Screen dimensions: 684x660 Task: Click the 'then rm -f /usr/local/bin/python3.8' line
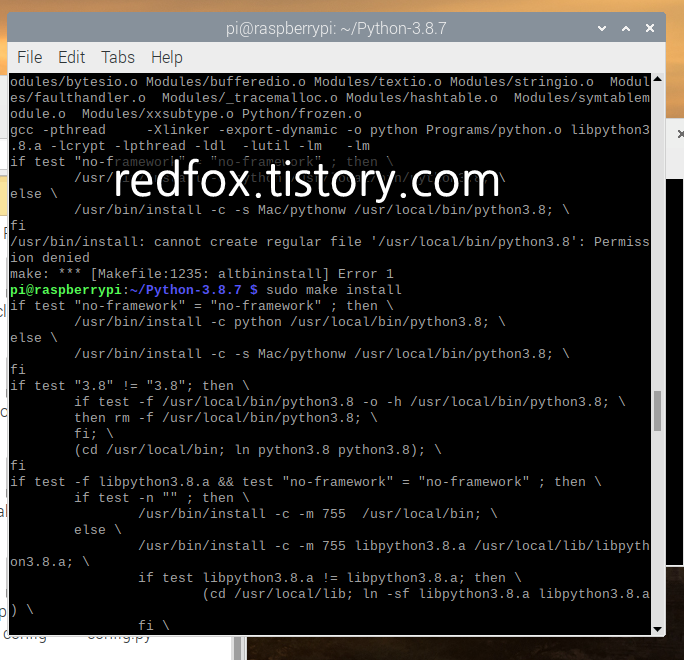pyautogui.click(x=226, y=418)
